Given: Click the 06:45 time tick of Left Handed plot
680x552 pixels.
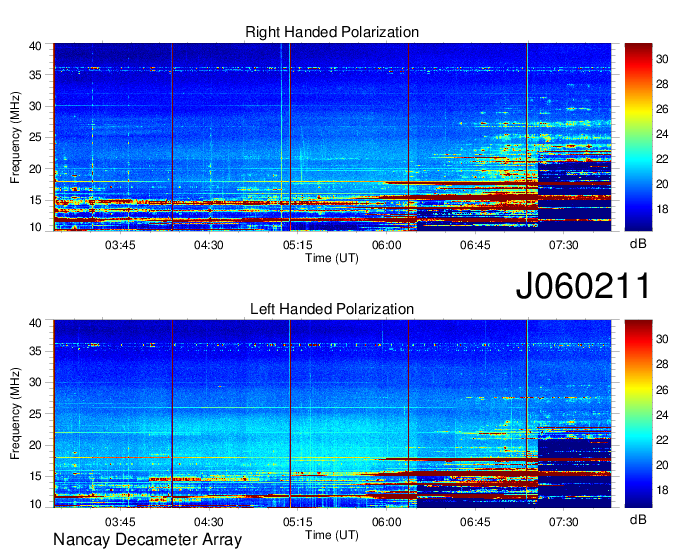Looking at the screenshot, I should [475, 522].
